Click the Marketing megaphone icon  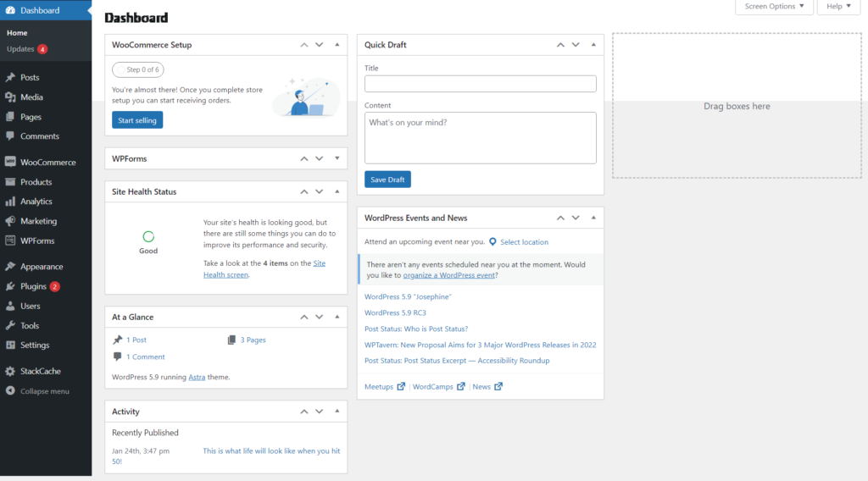click(10, 220)
